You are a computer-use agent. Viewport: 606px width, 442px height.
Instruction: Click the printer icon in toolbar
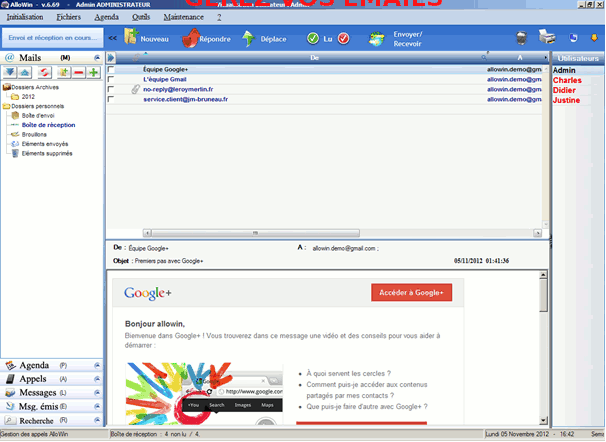click(547, 37)
